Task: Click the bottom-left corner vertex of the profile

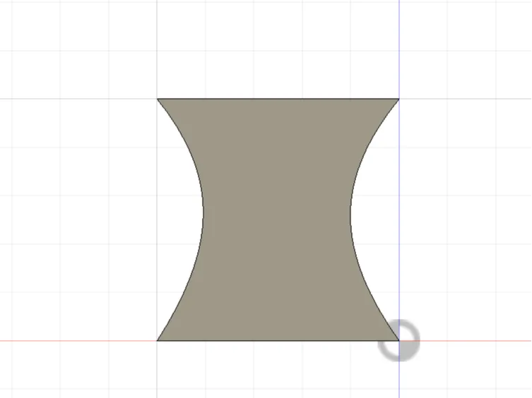Action: tap(158, 341)
